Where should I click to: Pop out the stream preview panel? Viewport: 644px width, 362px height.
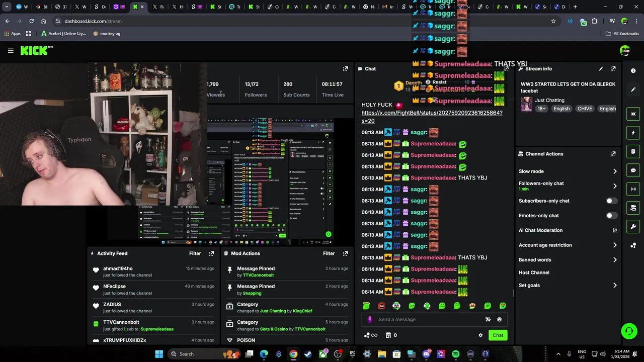click(x=345, y=69)
